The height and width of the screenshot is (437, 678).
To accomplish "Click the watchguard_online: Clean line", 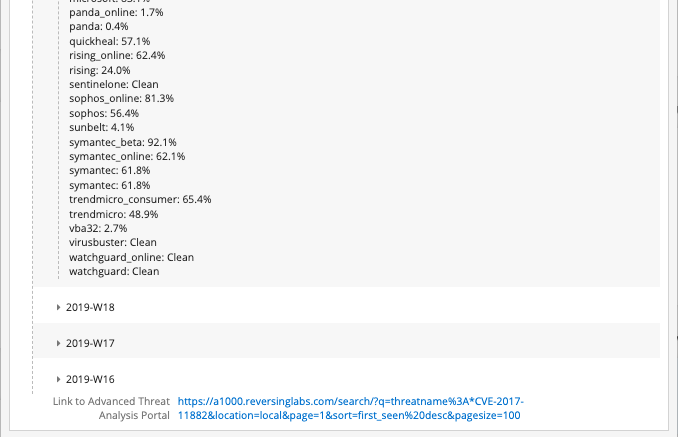I will [131, 257].
